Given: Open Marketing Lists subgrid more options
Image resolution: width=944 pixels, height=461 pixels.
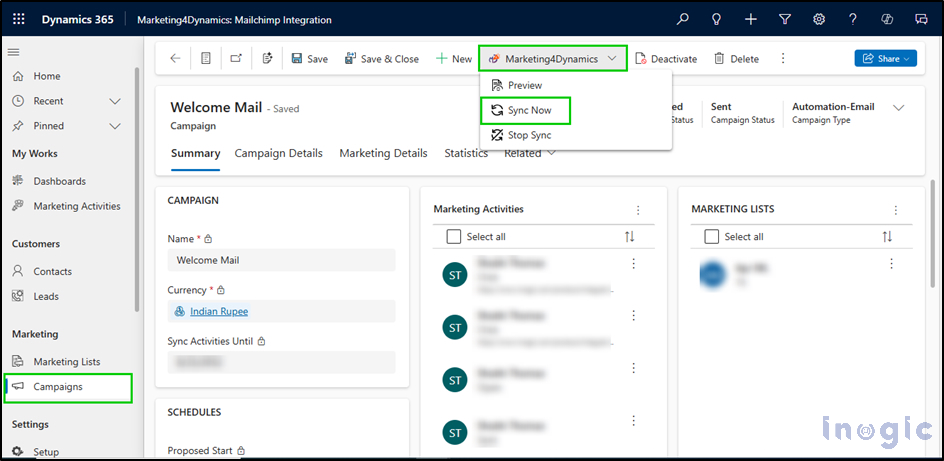Looking at the screenshot, I should [896, 210].
